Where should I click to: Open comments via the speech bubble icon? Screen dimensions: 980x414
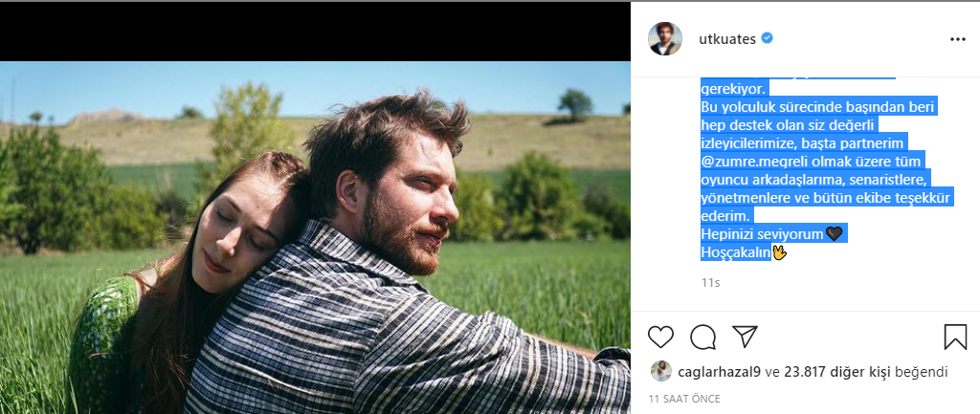703,337
